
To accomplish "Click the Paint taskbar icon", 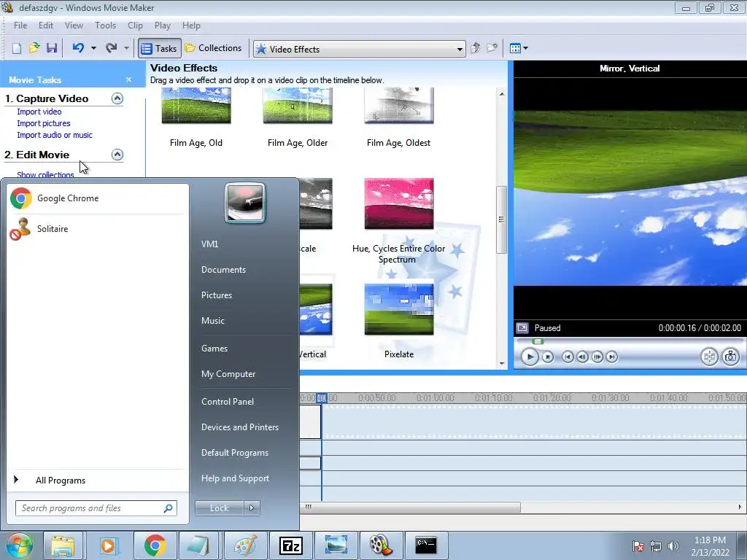I will click(246, 545).
